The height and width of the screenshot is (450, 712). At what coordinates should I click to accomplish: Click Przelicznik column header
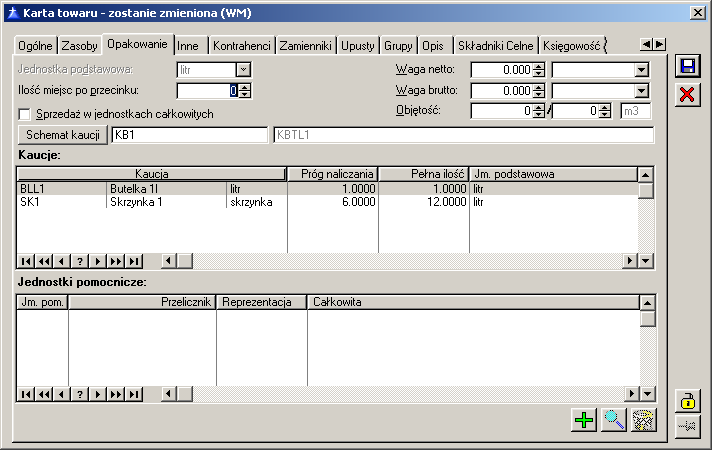(x=143, y=302)
